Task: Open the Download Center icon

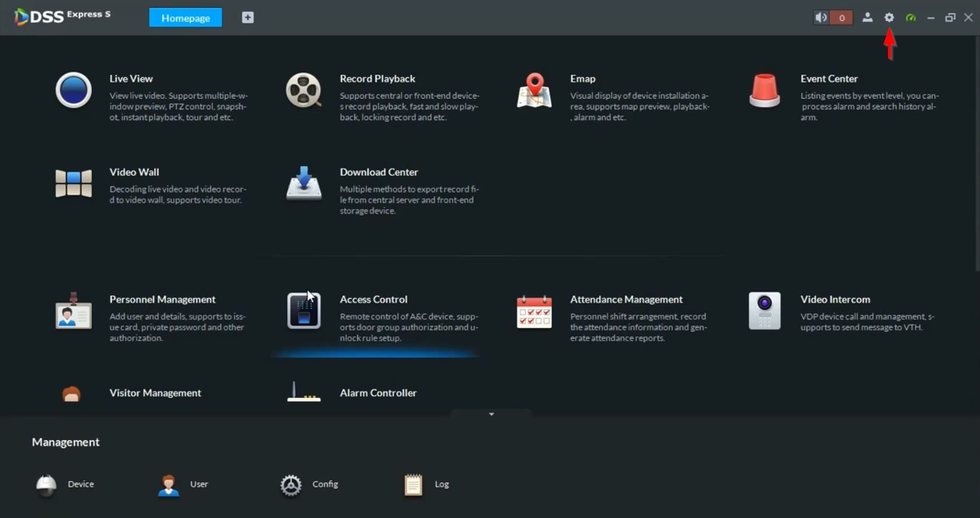Action: (304, 183)
